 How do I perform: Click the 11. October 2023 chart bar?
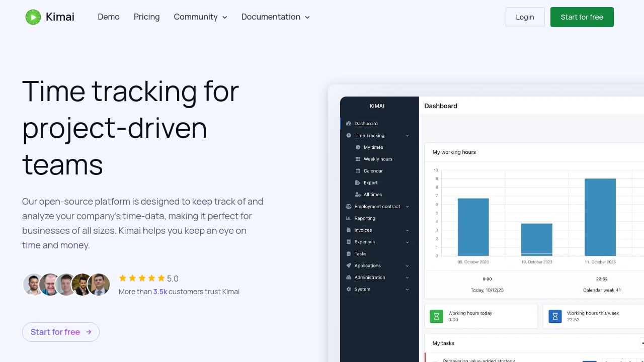600,217
